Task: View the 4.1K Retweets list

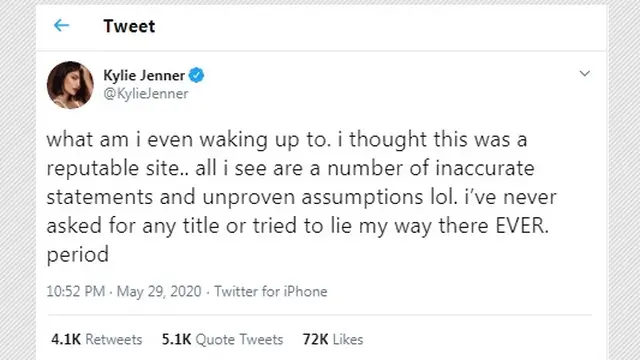Action: [97, 339]
